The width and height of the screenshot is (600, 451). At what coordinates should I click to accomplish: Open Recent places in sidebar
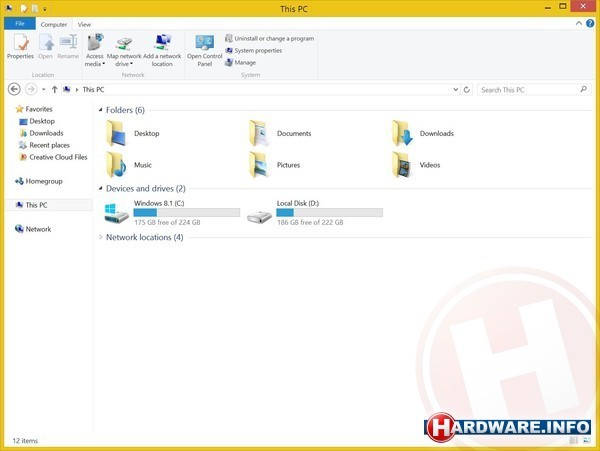[x=44, y=145]
